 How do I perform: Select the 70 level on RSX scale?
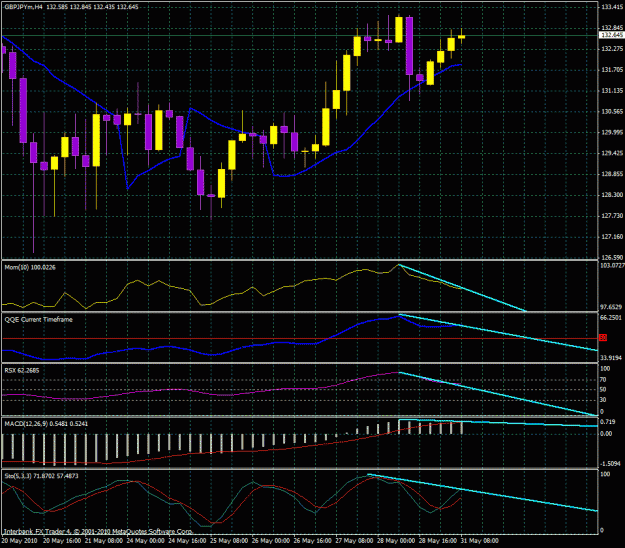pyautogui.click(x=603, y=380)
